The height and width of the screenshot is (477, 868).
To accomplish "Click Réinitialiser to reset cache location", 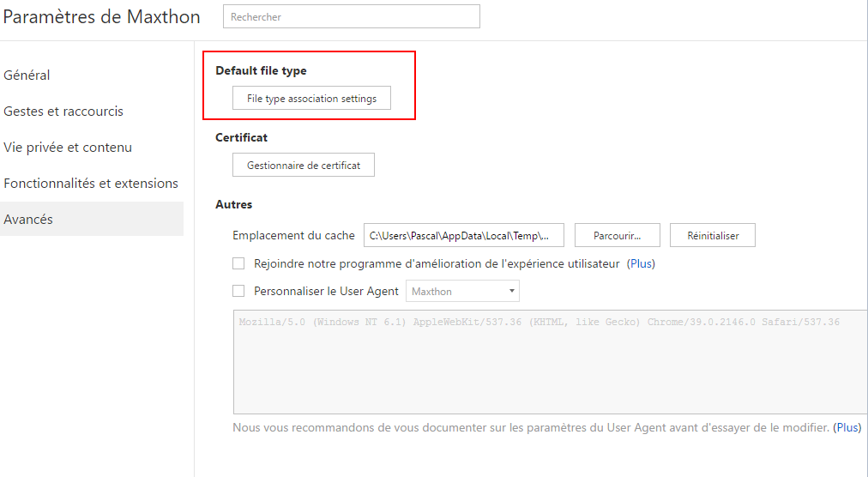I will [713, 235].
